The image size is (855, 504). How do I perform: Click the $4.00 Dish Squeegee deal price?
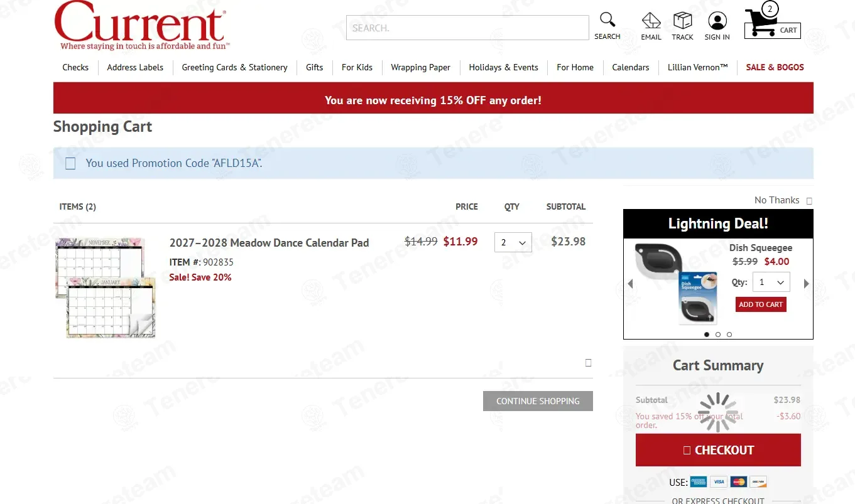[x=776, y=262]
